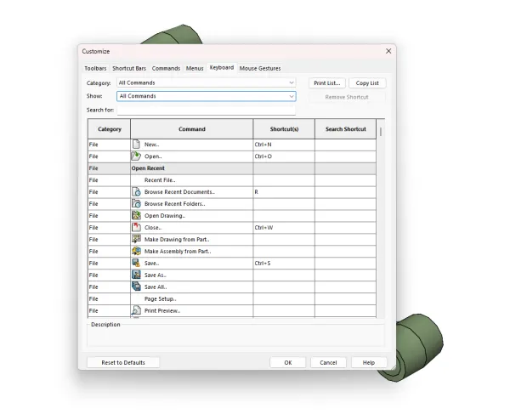This screenshot has width=510, height=420.
Task: Select the Browse Recent Documents.. text
Action: click(179, 192)
